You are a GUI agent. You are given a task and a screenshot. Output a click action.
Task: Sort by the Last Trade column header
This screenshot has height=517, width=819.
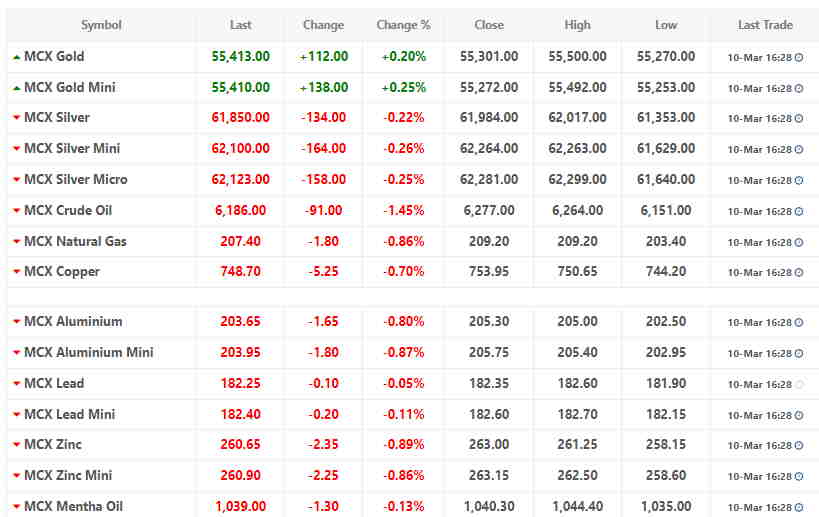coord(765,25)
